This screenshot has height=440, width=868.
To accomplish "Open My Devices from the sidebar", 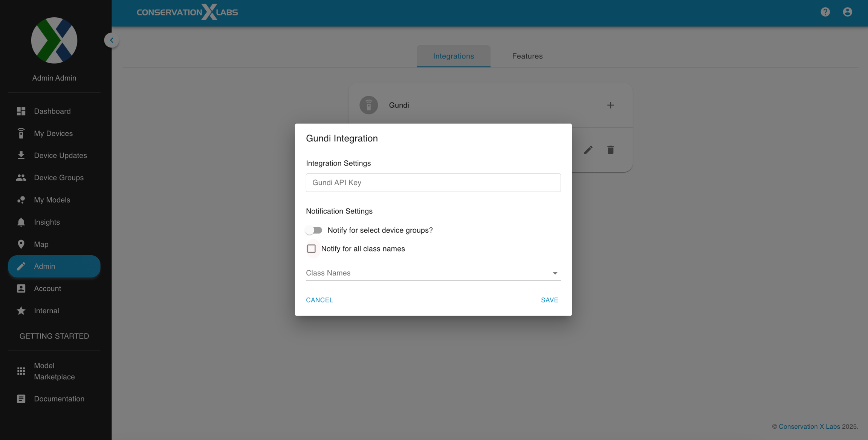I will point(53,133).
